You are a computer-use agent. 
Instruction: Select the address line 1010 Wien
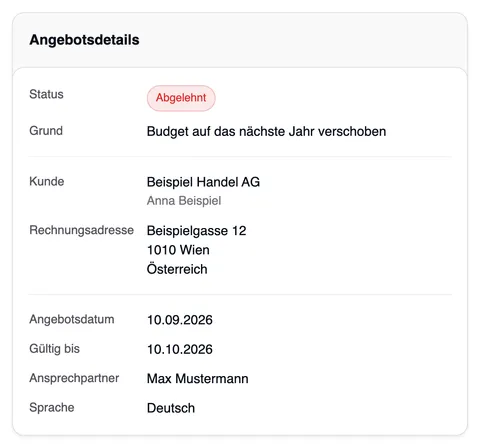[x=178, y=250]
